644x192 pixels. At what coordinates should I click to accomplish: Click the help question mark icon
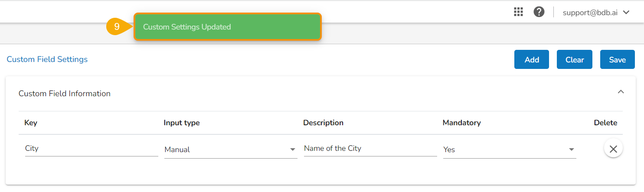click(539, 12)
